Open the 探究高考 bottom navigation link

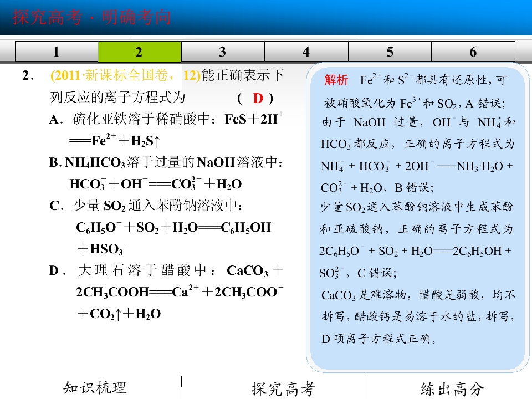283,389
